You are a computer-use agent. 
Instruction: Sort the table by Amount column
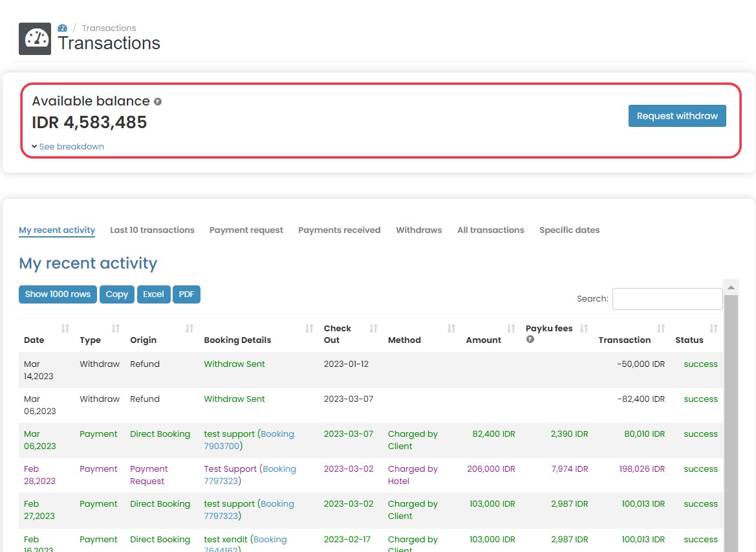tap(512, 329)
